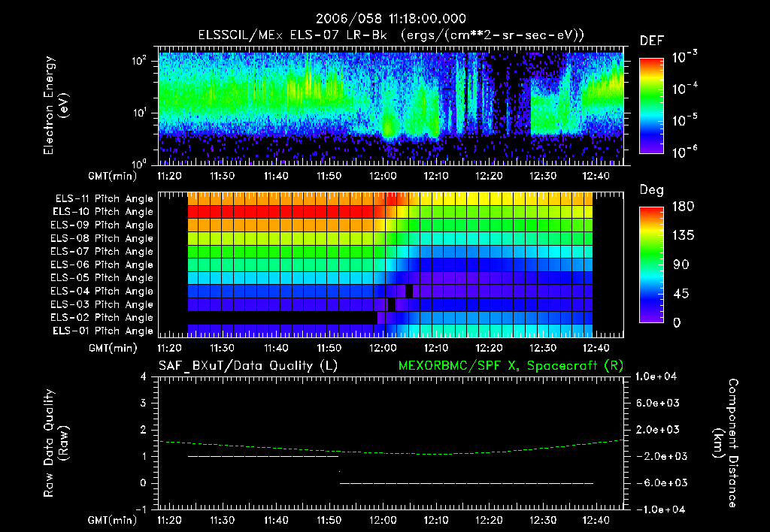The height and width of the screenshot is (532, 770).
Task: Click the ELS-07 Pitch Angle row label
Action: click(x=102, y=251)
